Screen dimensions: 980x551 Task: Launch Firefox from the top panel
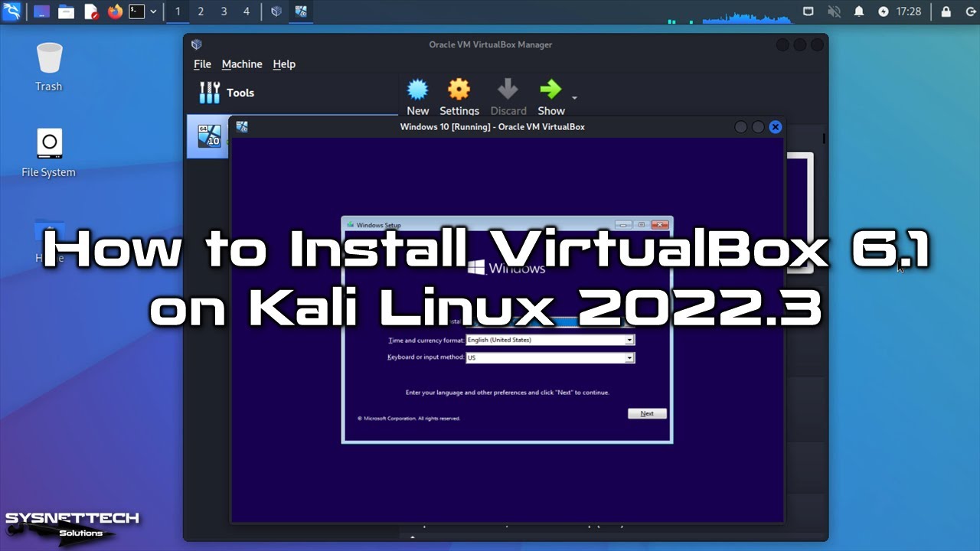(115, 11)
